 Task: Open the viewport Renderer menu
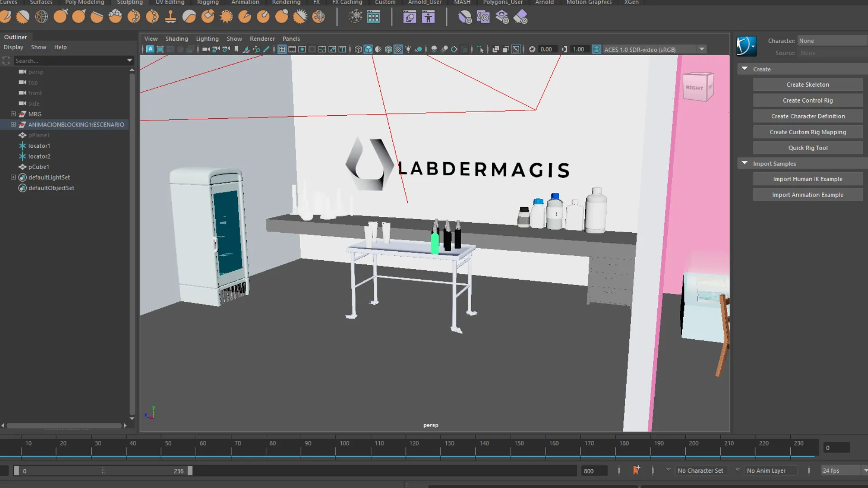point(262,39)
